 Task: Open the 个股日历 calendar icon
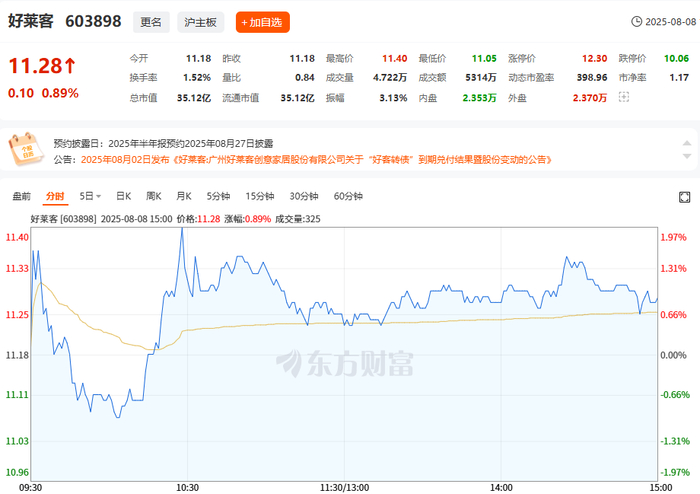coord(26,149)
